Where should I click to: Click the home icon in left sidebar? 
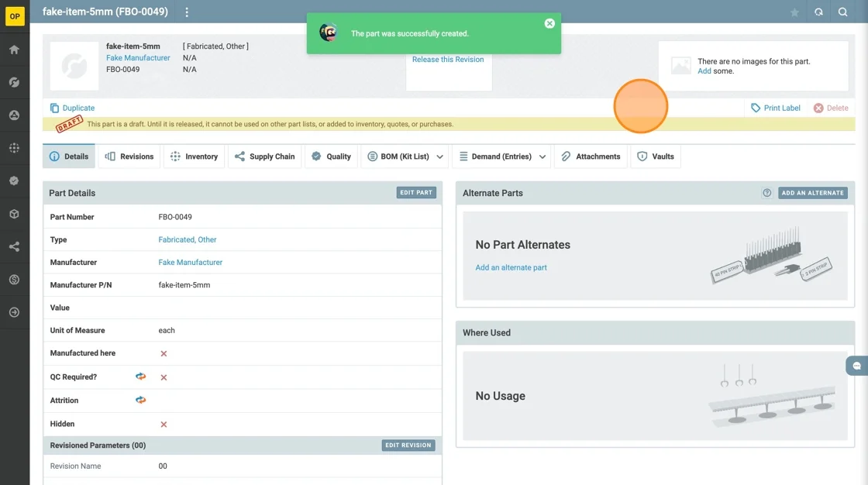coord(14,50)
